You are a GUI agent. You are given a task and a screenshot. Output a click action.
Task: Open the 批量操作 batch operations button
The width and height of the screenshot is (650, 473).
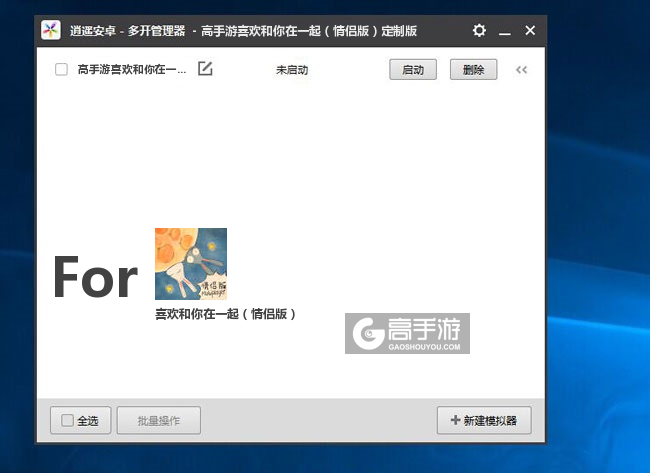(159, 420)
